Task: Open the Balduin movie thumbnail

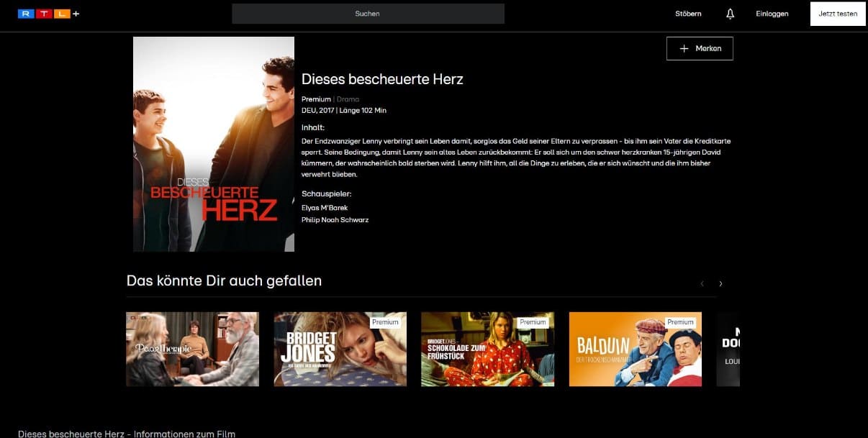Action: pyautogui.click(x=636, y=349)
